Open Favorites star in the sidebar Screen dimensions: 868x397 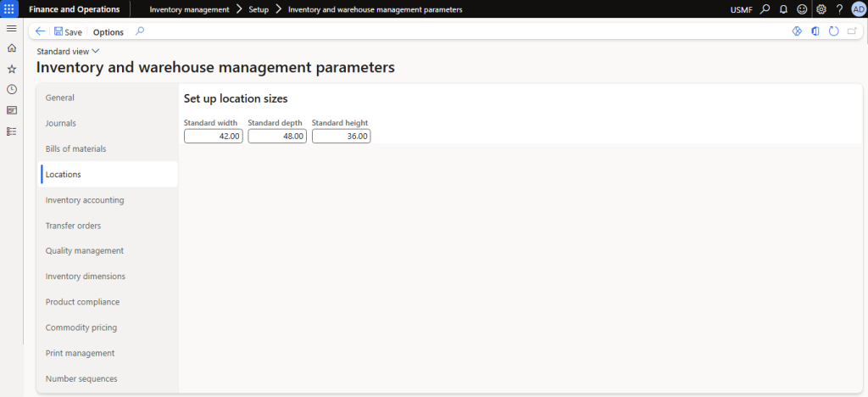[x=11, y=69]
